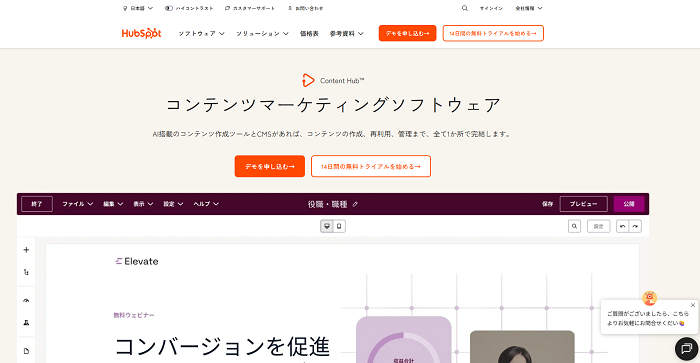The width and height of the screenshot is (700, 363).
Task: Open the ヘルプ menu in editor
Action: pos(206,204)
